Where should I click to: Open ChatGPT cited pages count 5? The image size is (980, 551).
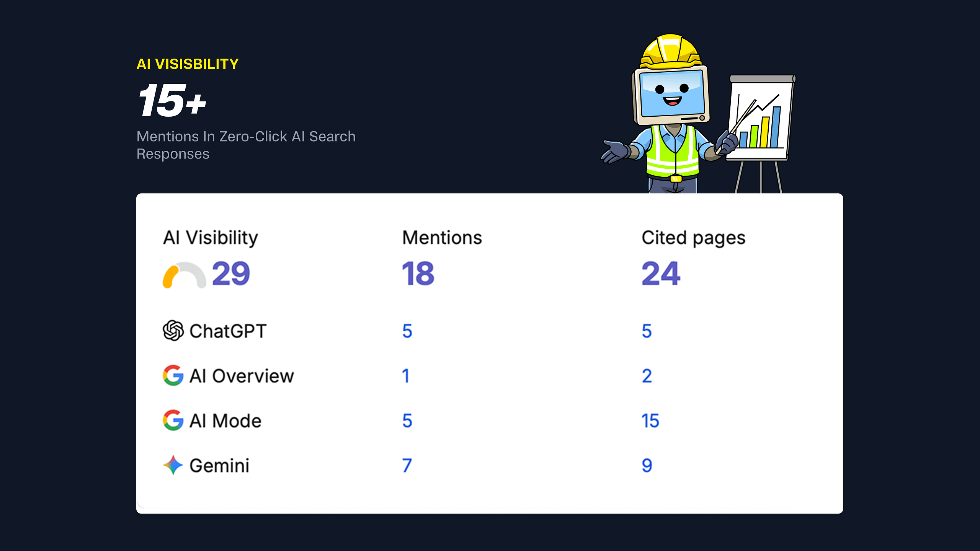coord(647,331)
